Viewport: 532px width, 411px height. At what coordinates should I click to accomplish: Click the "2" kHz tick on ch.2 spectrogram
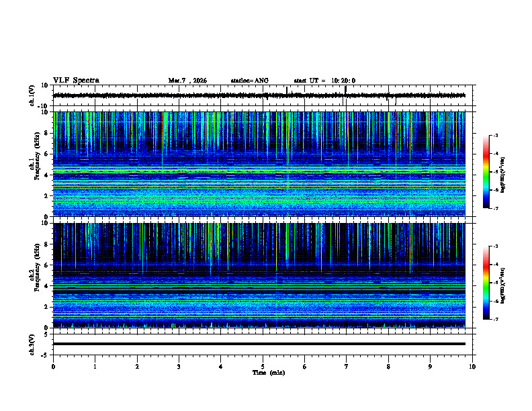click(47, 307)
